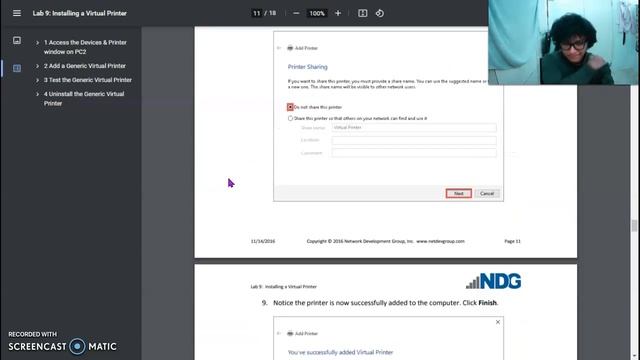The height and width of the screenshot is (360, 640).
Task: Click the '11/14/2016' date in footer
Action: click(x=263, y=241)
